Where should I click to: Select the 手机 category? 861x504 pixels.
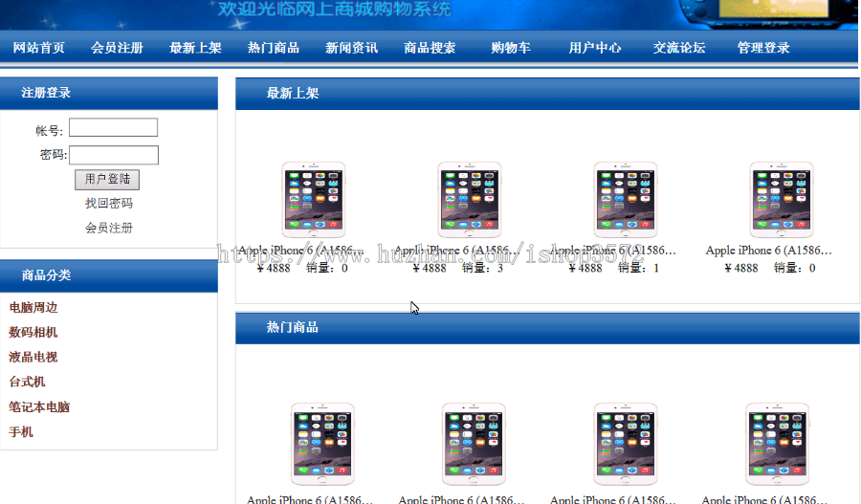(x=21, y=431)
